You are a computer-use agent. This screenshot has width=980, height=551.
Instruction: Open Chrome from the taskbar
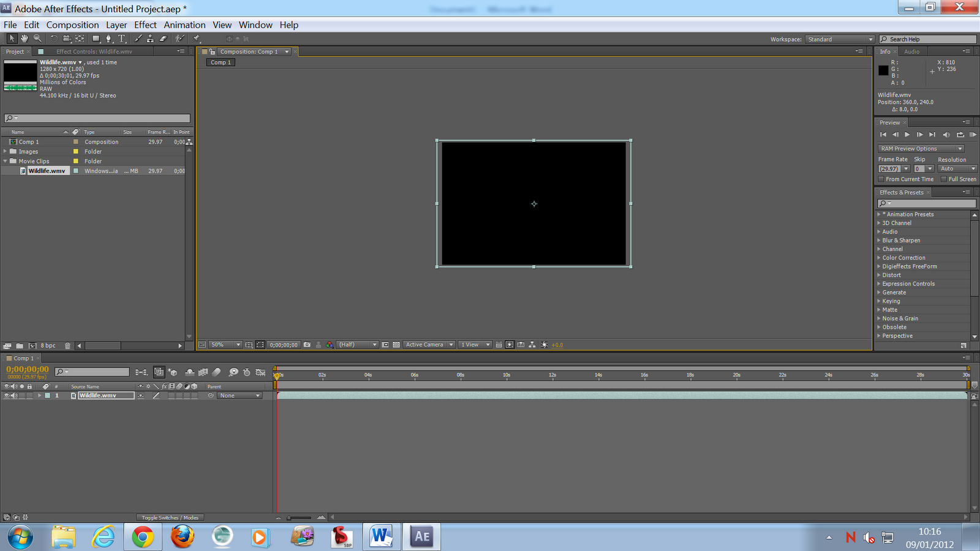pyautogui.click(x=143, y=537)
